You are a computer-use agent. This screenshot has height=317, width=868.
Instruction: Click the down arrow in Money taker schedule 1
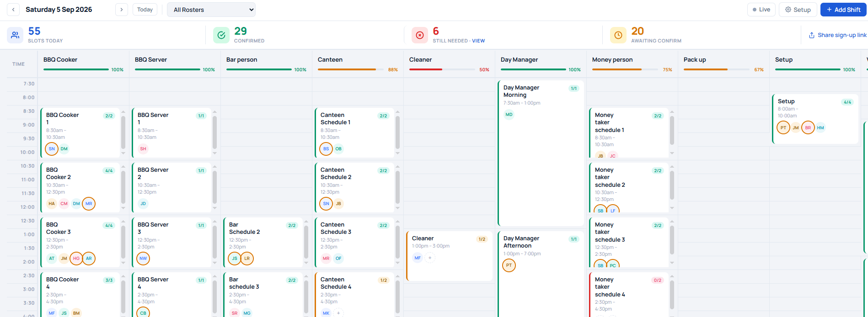pyautogui.click(x=672, y=153)
